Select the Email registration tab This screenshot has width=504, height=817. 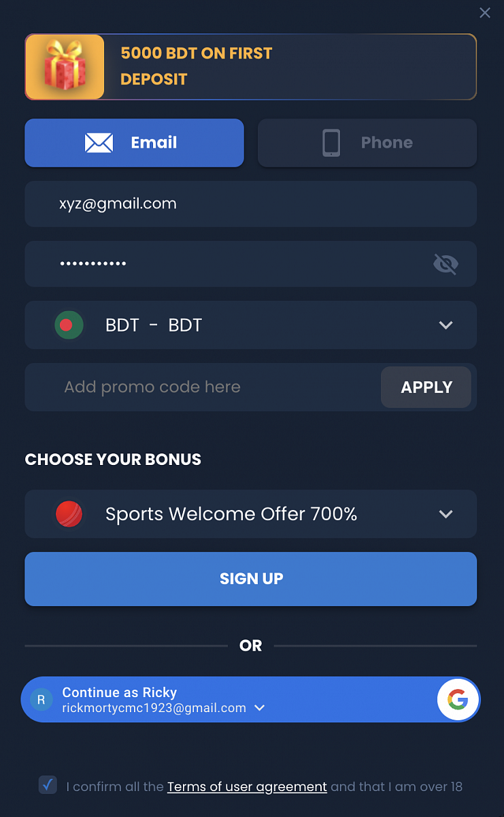(134, 142)
